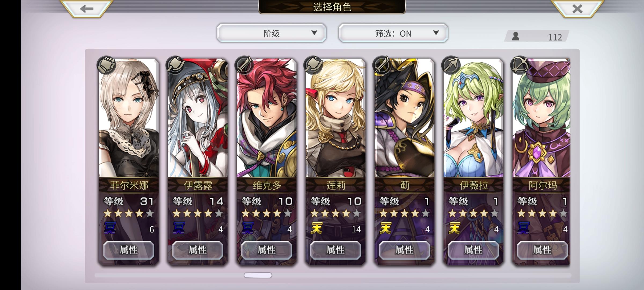This screenshot has height=290, width=644.
Task: Click the arrow on the 阶级 dropdown
Action: click(x=314, y=33)
